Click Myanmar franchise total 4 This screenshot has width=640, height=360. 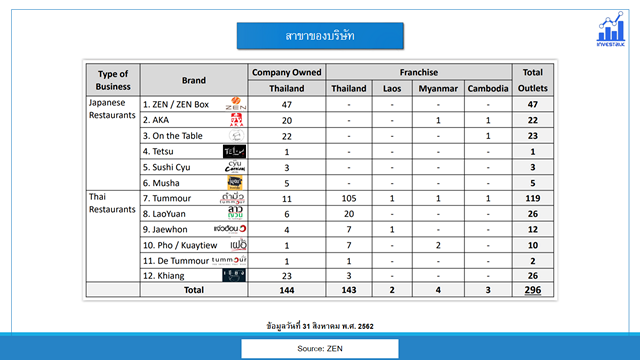(438, 290)
